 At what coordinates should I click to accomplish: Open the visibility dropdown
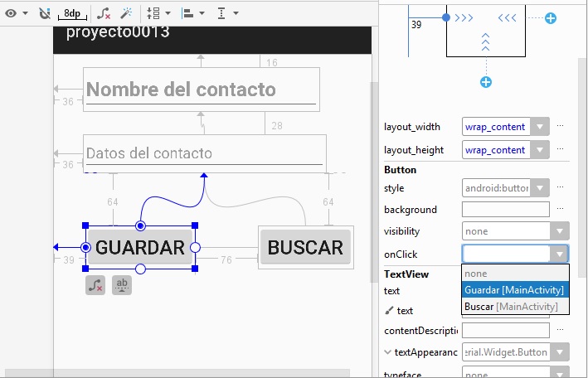point(561,231)
